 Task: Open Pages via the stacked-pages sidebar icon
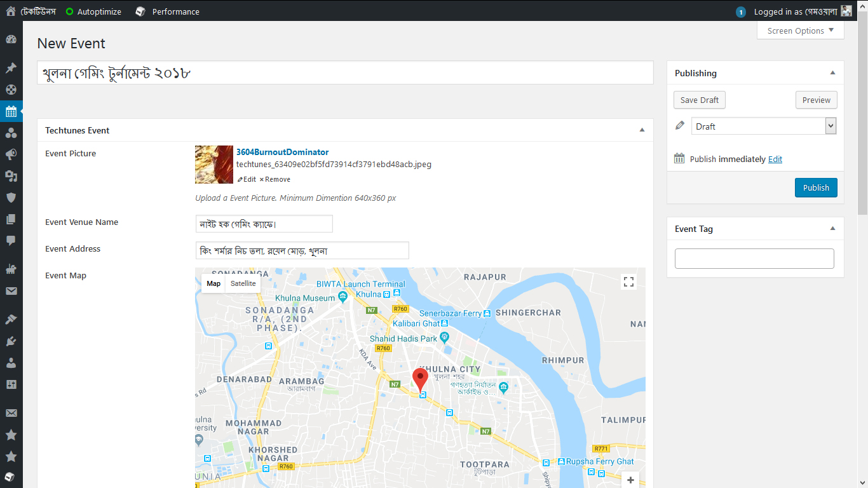tap(11, 219)
